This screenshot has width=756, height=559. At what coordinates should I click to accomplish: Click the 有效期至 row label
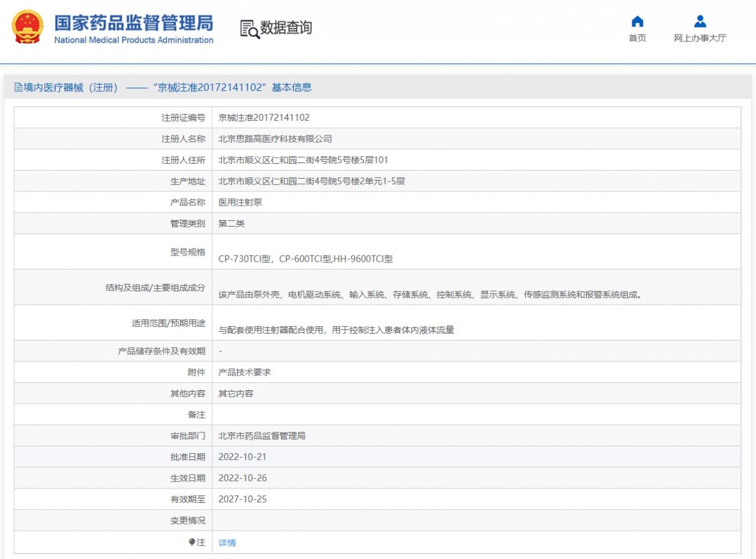188,499
